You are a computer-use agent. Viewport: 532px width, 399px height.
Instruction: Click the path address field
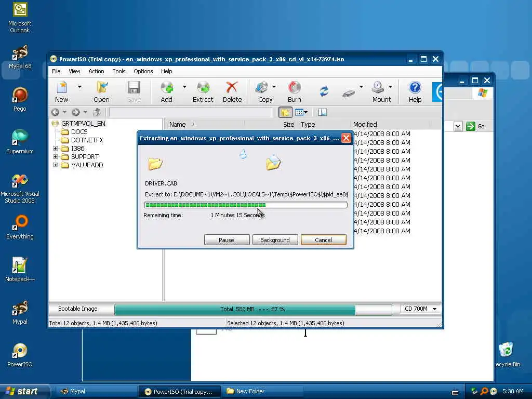[x=191, y=112]
